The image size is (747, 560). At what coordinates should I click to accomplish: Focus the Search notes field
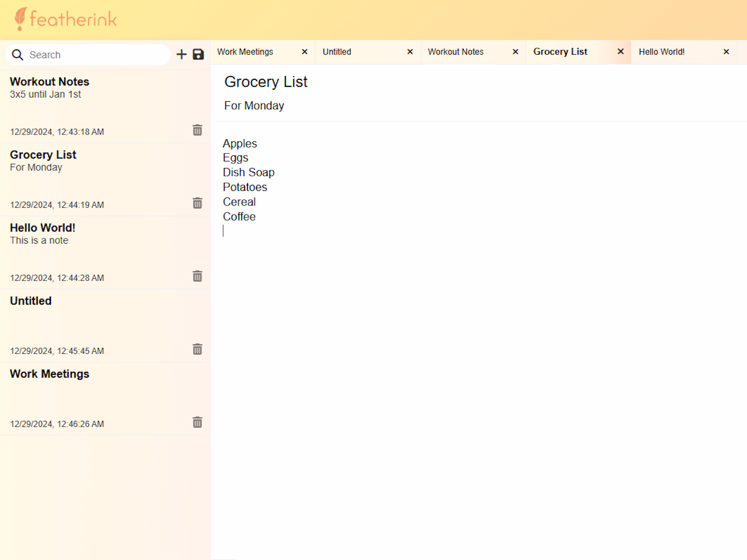[93, 55]
